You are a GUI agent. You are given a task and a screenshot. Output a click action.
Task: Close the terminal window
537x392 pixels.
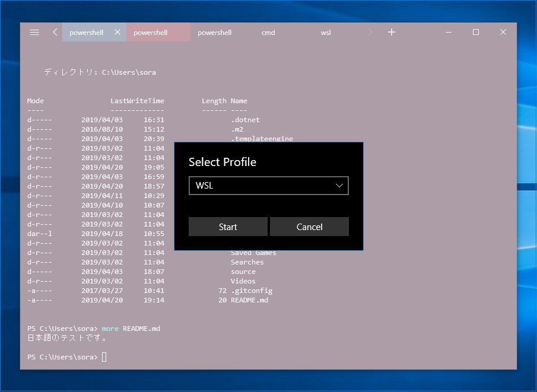click(x=503, y=33)
